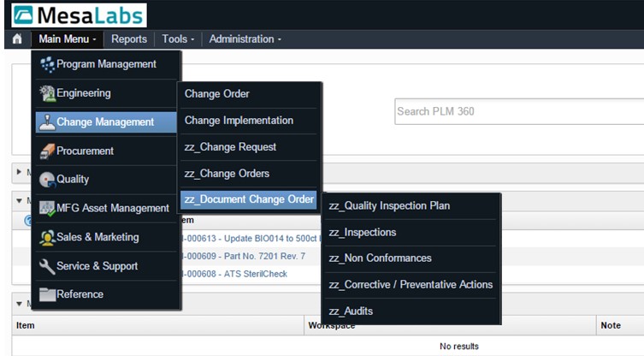Click the Sales & Marketing person icon
This screenshot has width=644, height=356.
47,238
